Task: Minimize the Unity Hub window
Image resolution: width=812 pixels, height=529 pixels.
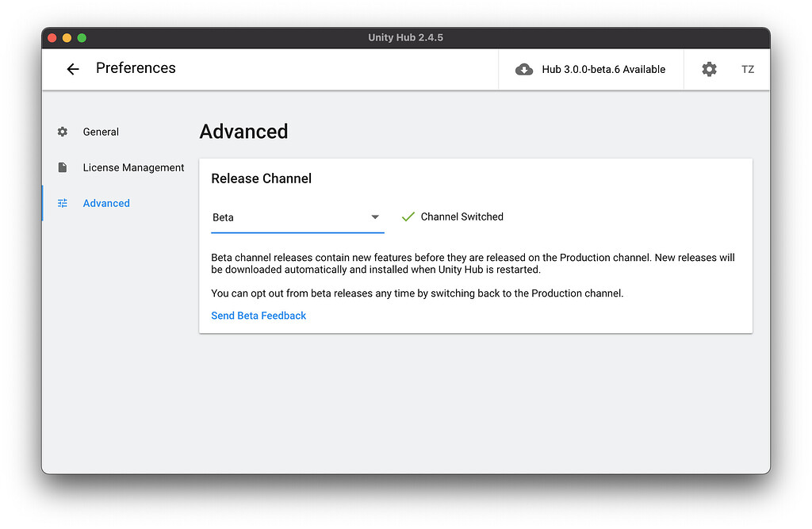Action: tap(67, 38)
